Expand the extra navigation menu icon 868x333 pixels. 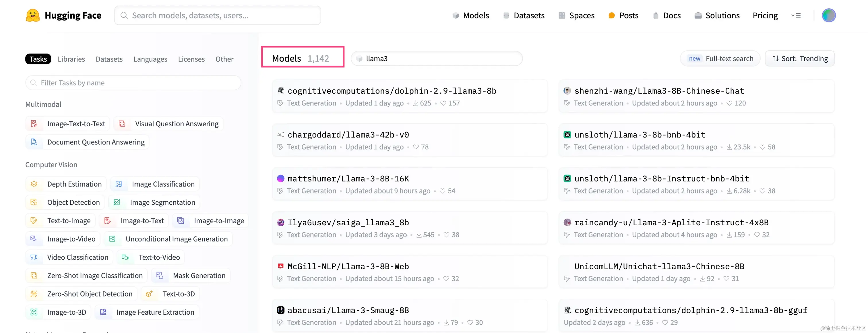click(796, 16)
